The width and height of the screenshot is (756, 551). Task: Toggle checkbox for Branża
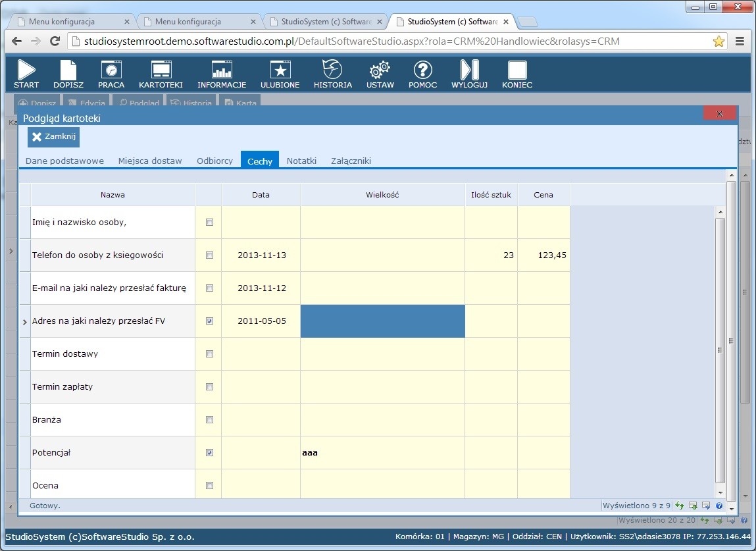209,420
